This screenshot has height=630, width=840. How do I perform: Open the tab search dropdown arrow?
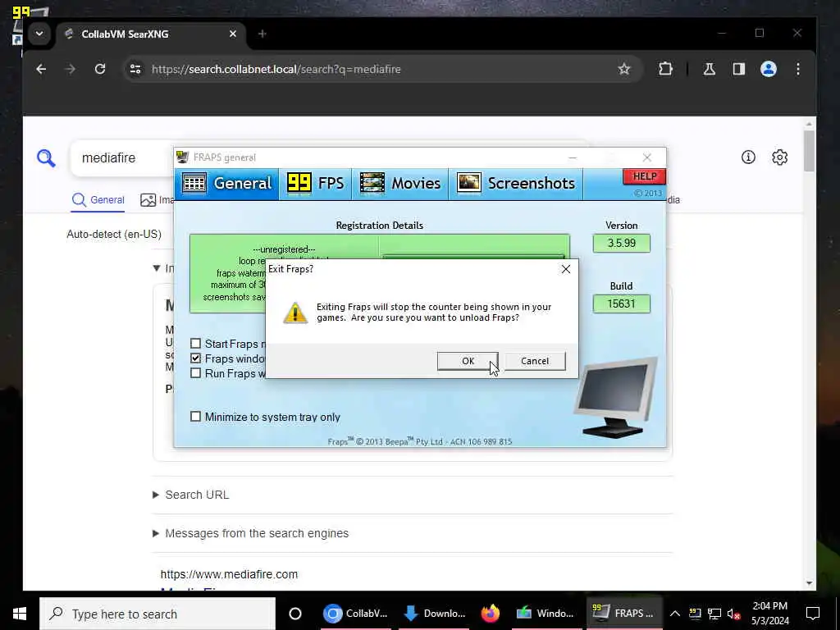tap(39, 34)
